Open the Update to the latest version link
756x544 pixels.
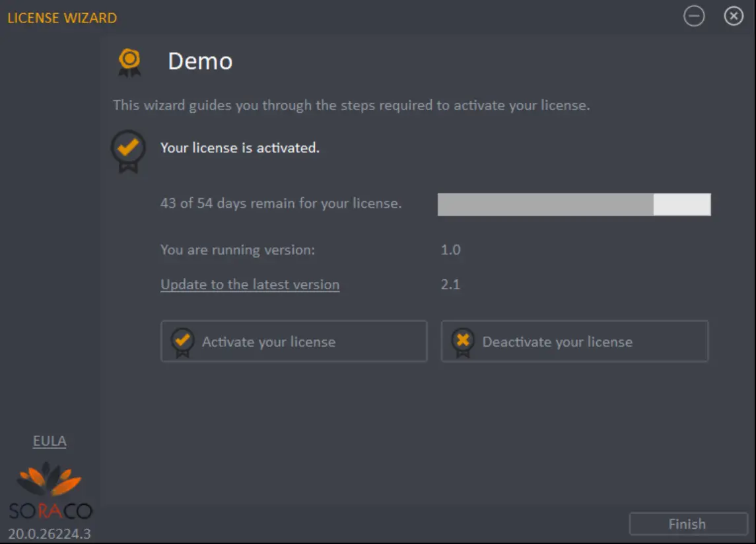(x=250, y=285)
